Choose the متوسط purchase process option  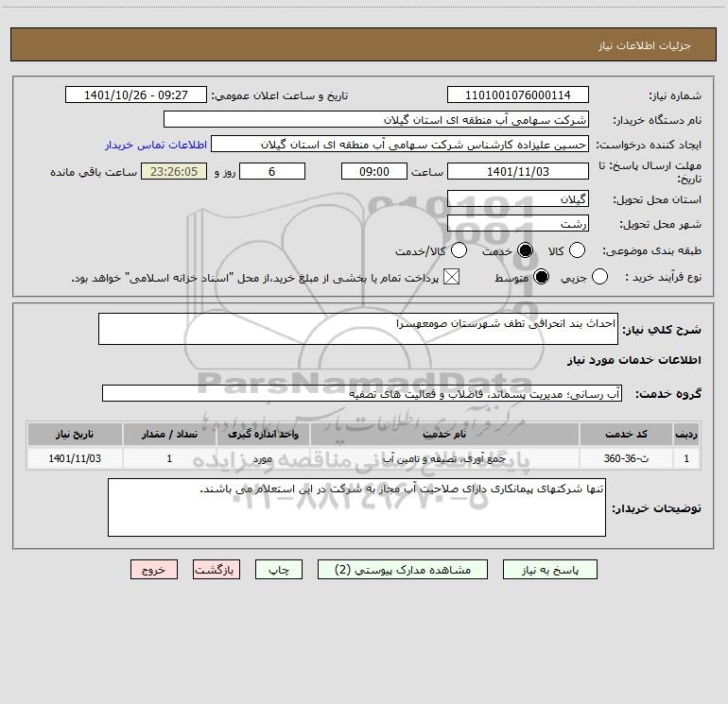point(541,277)
